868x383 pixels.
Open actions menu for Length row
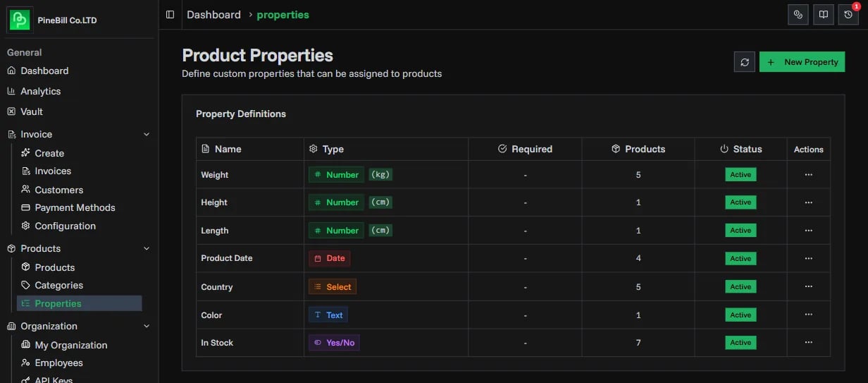pos(808,231)
